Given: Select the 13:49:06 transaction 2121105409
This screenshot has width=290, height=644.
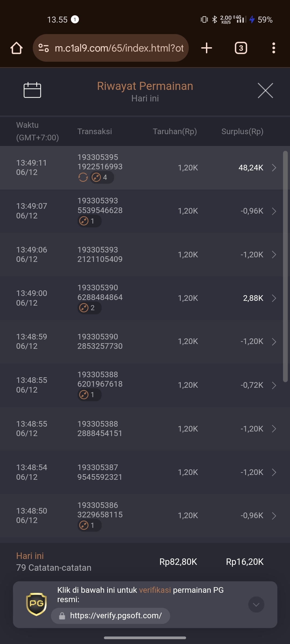Looking at the screenshot, I should coord(145,254).
